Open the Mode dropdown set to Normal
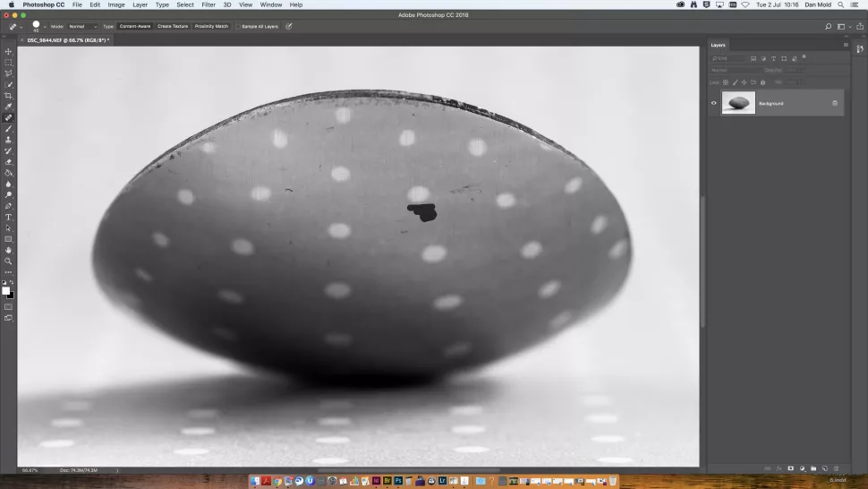868x489 pixels. [82, 27]
